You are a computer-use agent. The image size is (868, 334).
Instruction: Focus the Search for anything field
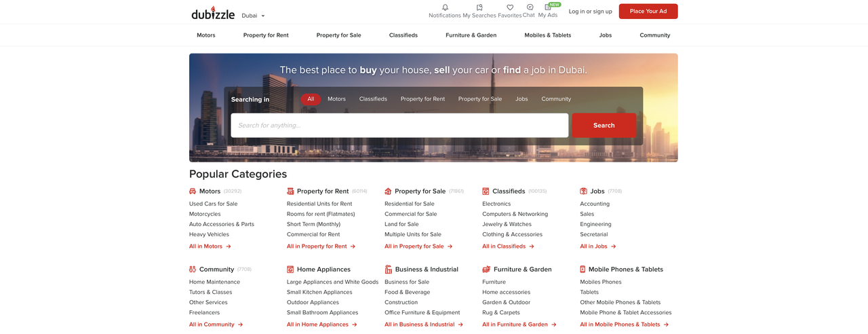(x=399, y=126)
